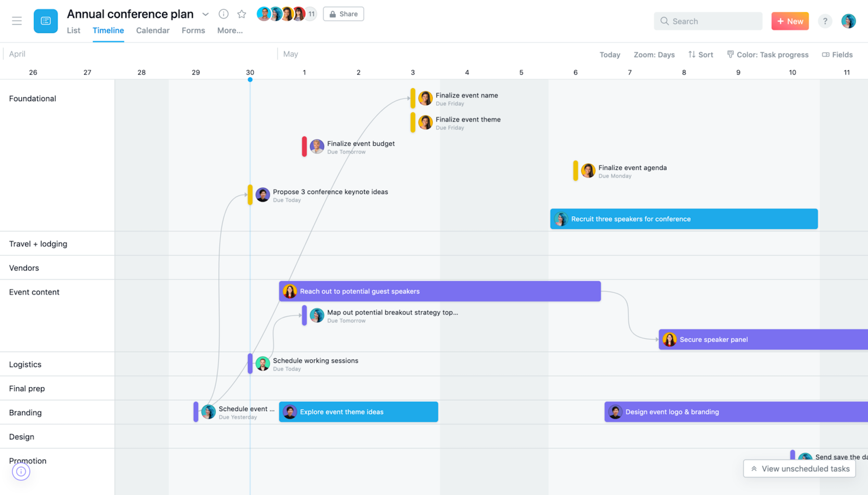Click the List view icon
868x495 pixels.
tap(74, 30)
